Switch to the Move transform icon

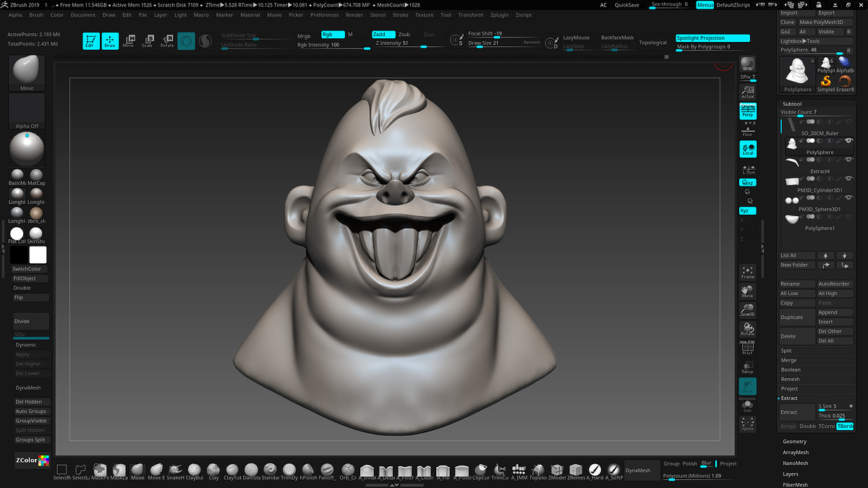pos(129,41)
